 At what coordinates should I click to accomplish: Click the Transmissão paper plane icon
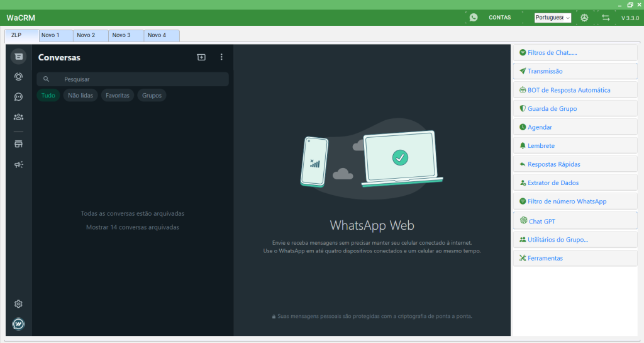click(x=523, y=71)
